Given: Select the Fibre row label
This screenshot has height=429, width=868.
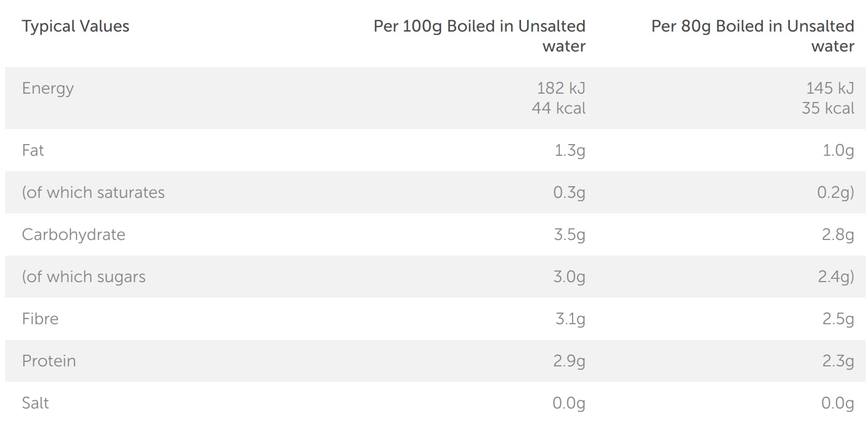Looking at the screenshot, I should click(x=40, y=319).
